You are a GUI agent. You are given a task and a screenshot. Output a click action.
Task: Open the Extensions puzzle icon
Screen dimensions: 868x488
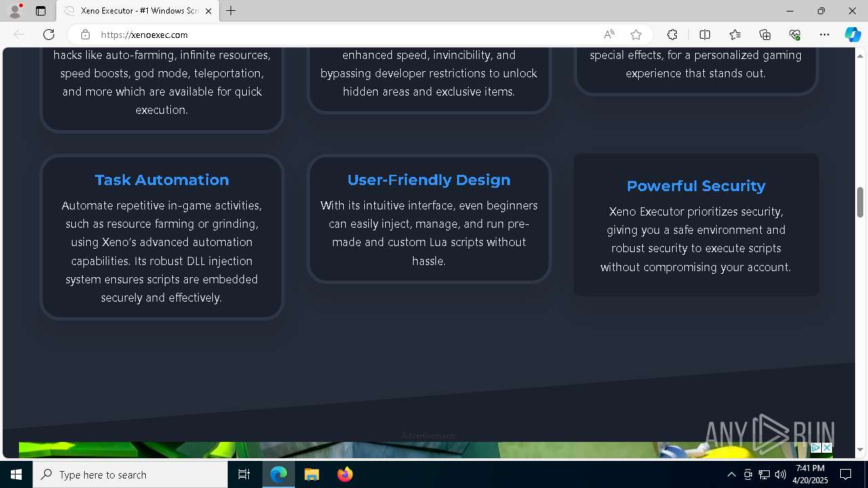[672, 35]
